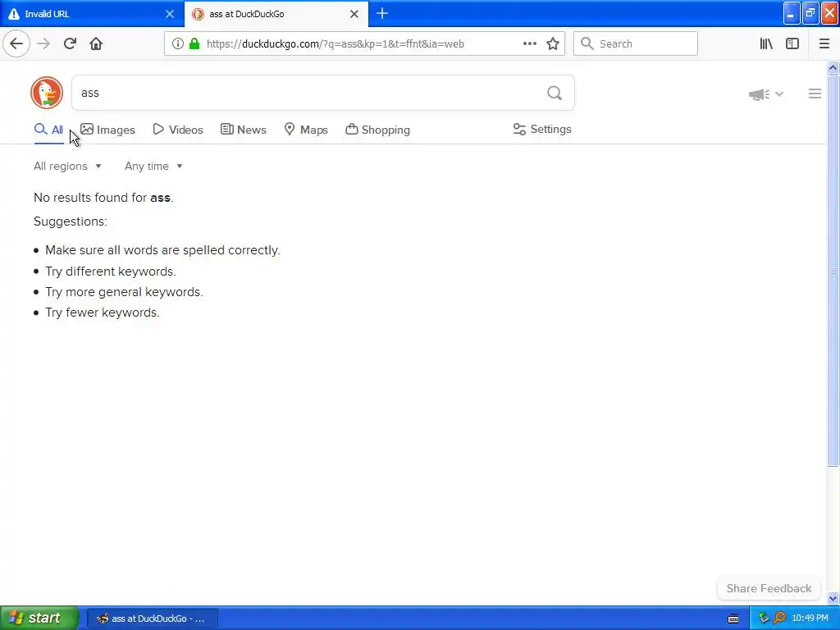Show site information icon in address bar

(x=177, y=44)
